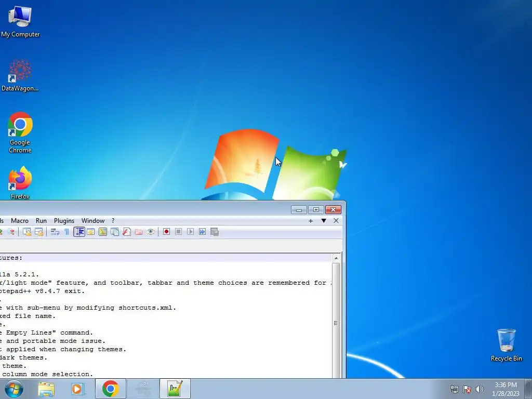Restore down the Notepad++ window
The image size is (532, 399).
pos(316,210)
